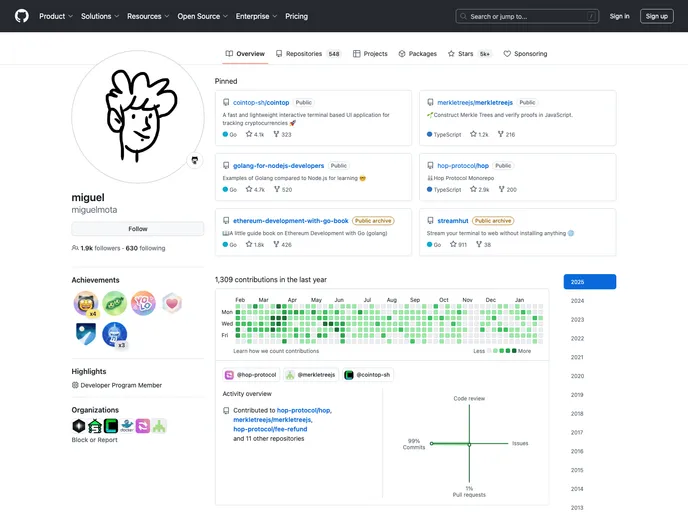Screen dimensions: 688x512
Task: View the Stars tab
Action: click(x=469, y=54)
